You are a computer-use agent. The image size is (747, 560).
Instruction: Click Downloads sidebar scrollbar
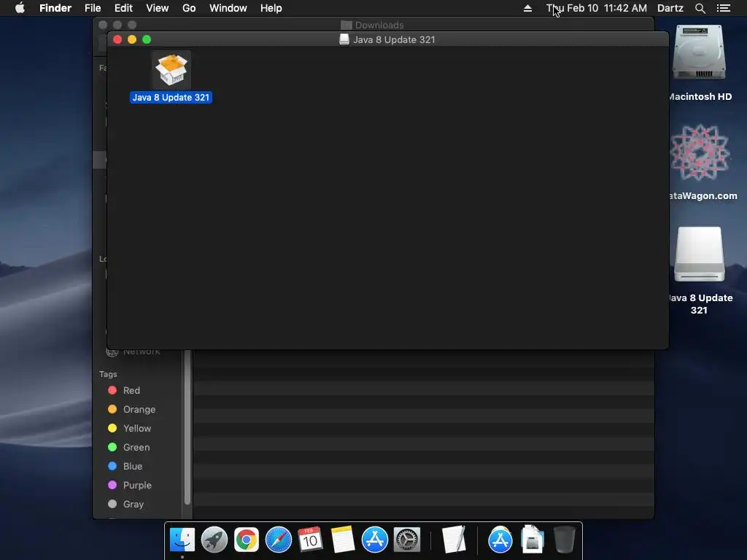(x=187, y=427)
